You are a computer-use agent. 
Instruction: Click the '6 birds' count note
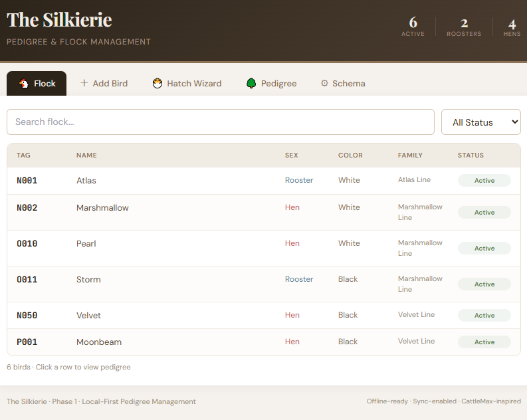[x=19, y=367]
